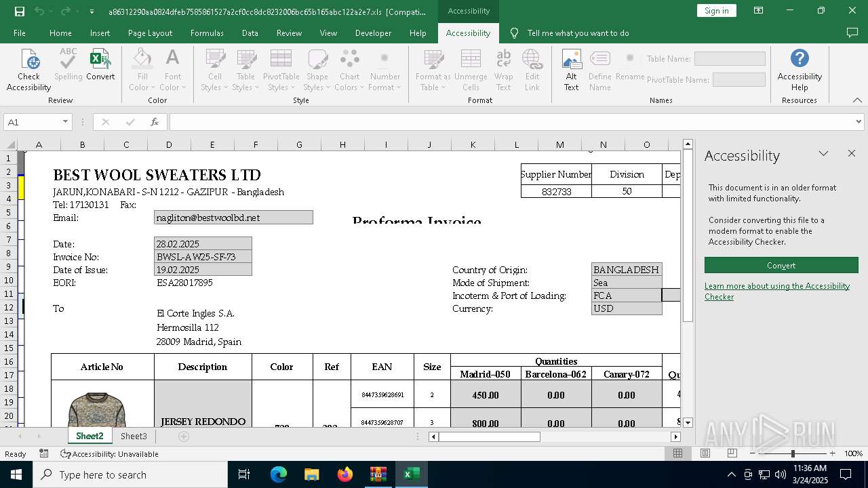Image resolution: width=868 pixels, height=488 pixels.
Task: Show hidden system tray icons
Action: tap(731, 474)
